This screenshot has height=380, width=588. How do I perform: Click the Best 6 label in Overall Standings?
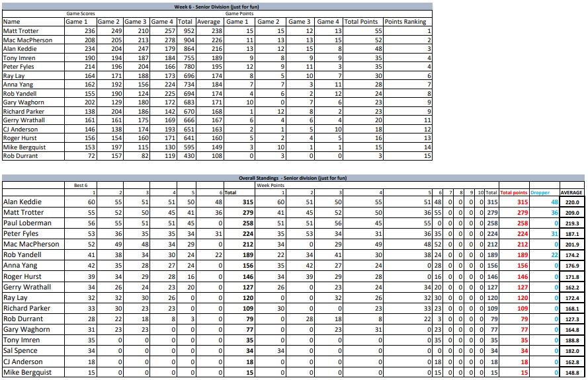coord(81,185)
